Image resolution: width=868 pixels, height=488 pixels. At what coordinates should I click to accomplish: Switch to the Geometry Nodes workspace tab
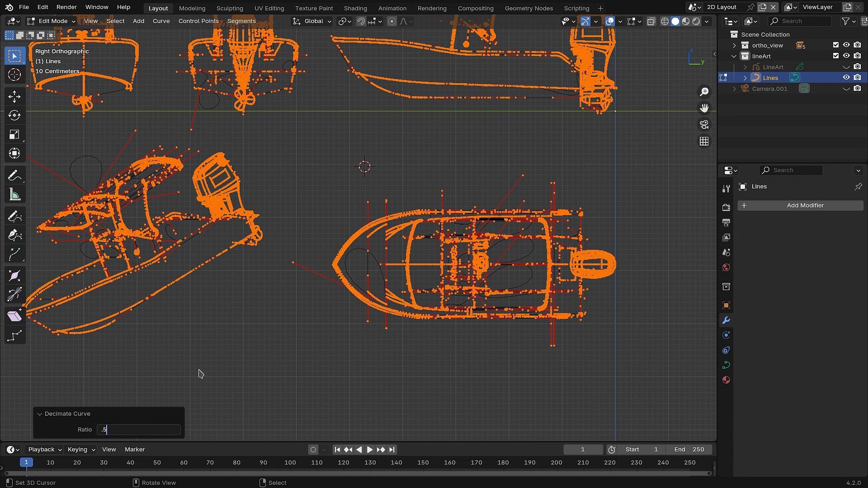coord(528,8)
